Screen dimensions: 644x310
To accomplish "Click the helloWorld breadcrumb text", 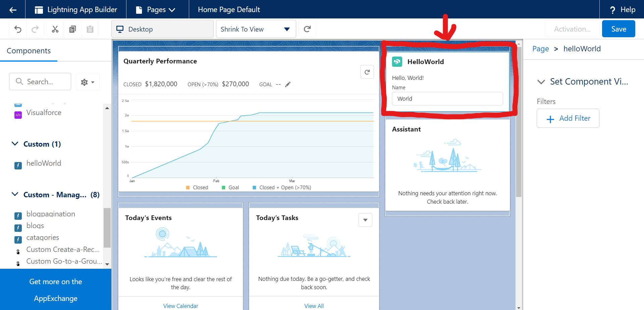I will (582, 49).
